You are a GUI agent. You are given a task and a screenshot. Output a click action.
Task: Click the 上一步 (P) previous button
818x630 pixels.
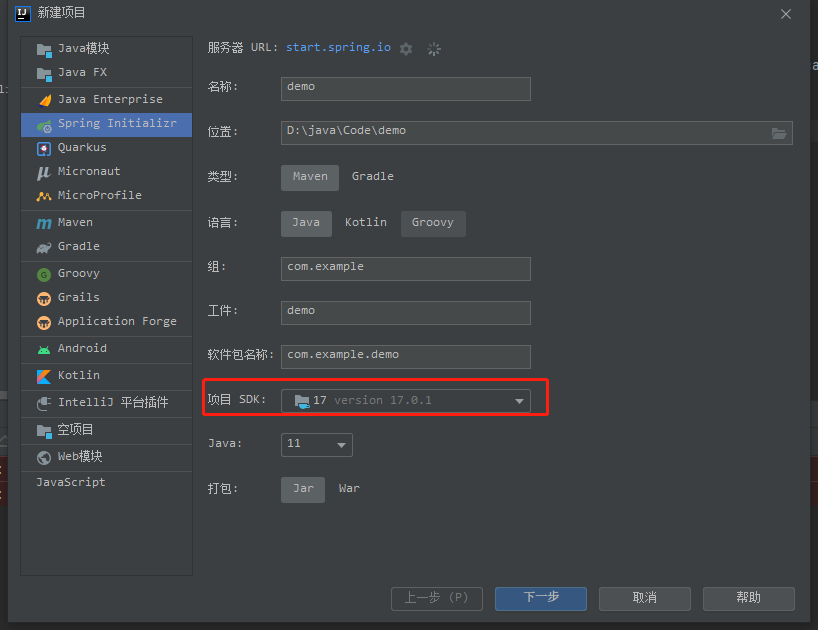(x=437, y=599)
